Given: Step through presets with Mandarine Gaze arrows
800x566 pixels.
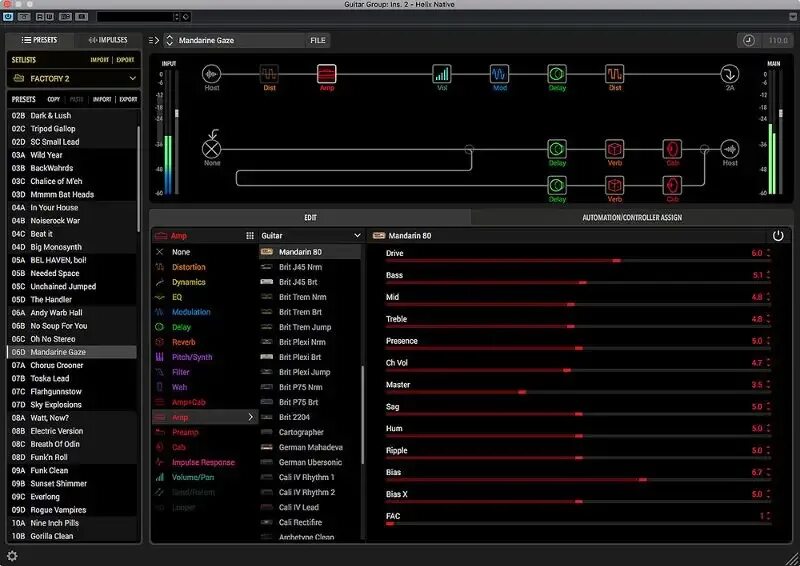Looking at the screenshot, I should pos(170,40).
